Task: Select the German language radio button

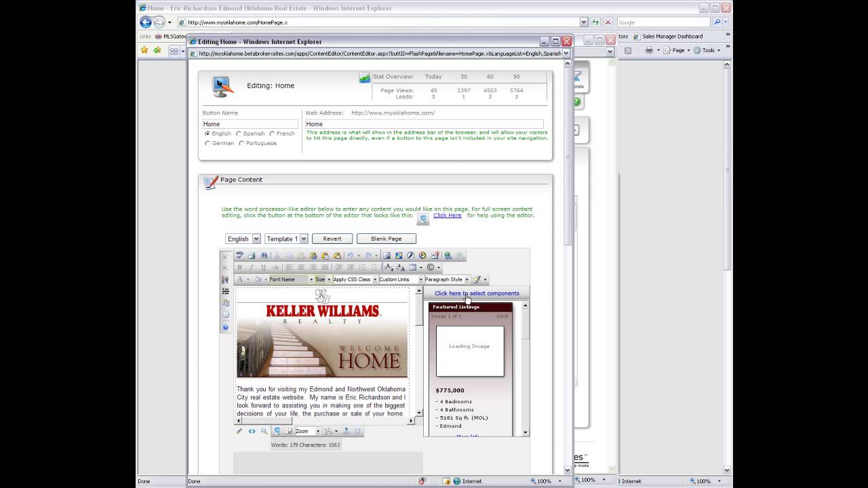Action: [208, 143]
